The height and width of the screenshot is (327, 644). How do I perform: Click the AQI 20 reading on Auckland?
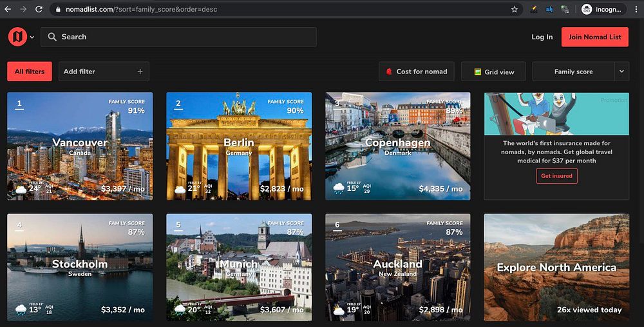point(367,310)
